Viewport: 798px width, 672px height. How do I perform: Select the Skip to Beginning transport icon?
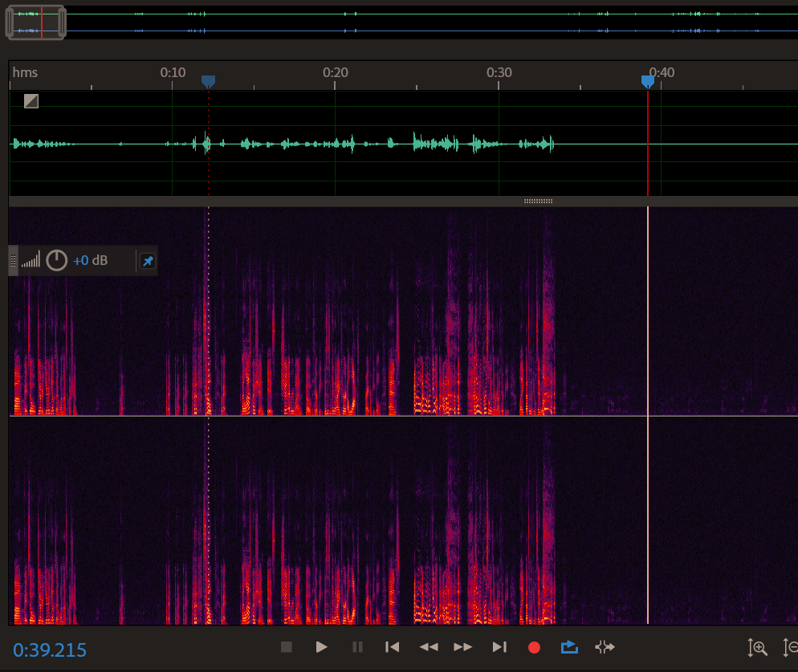coord(393,647)
